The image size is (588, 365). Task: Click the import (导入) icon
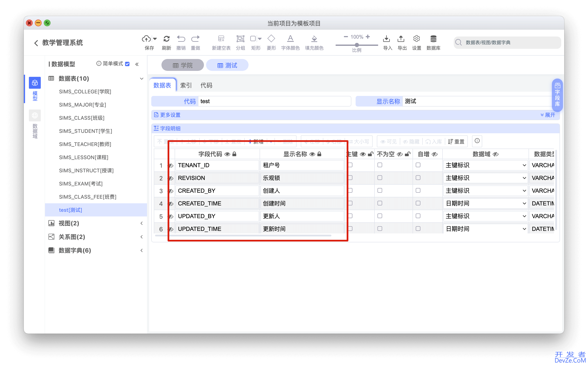387,39
